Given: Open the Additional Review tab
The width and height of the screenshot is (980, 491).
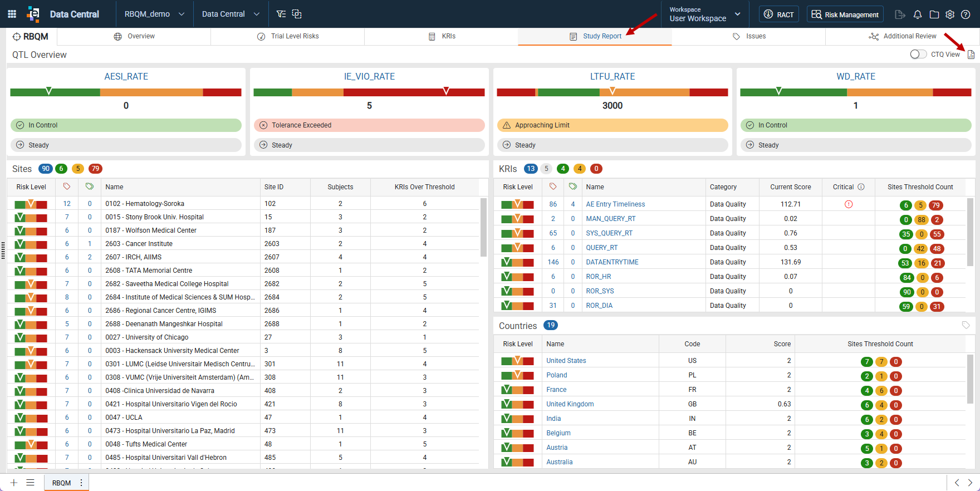Looking at the screenshot, I should [x=903, y=36].
